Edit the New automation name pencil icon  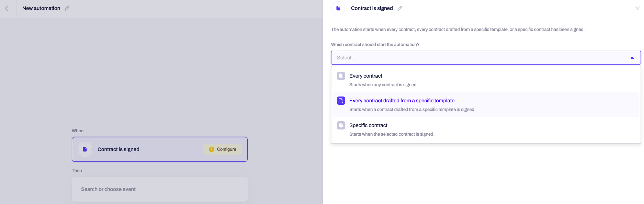[67, 8]
